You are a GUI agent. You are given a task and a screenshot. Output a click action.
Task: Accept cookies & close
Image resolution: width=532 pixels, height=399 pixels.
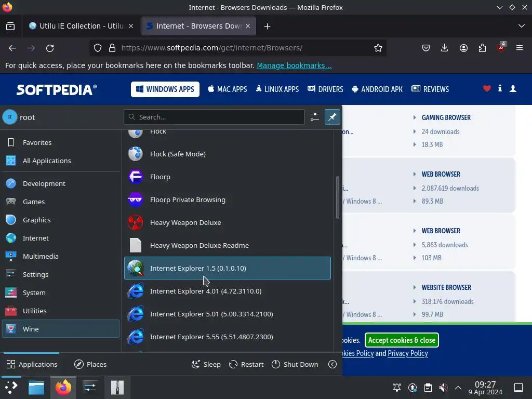[402, 340]
